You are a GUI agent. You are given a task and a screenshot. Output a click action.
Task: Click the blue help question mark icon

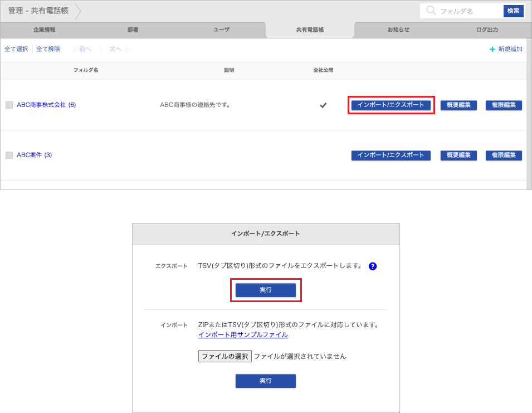pyautogui.click(x=373, y=266)
